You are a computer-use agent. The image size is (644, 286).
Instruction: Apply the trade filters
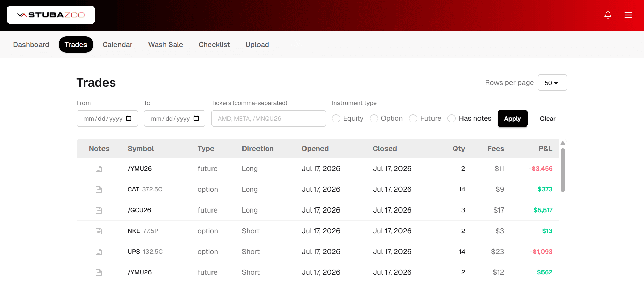513,118
